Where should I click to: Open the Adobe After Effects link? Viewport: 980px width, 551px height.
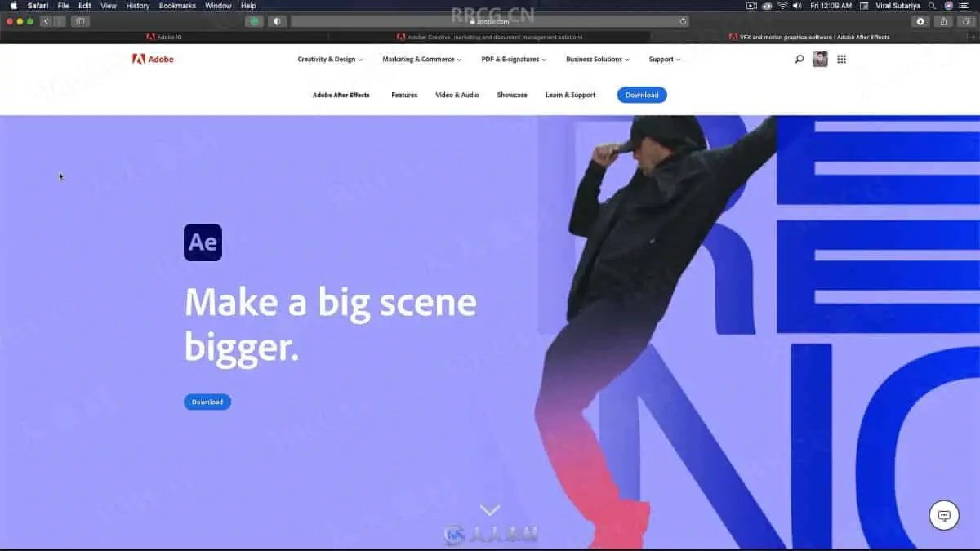click(x=341, y=95)
